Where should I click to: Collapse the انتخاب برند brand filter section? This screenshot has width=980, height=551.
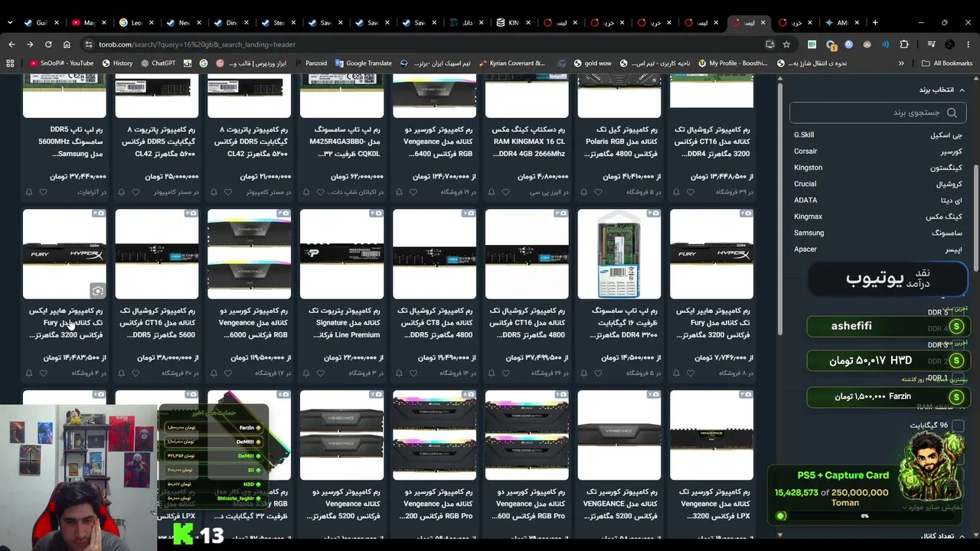pyautogui.click(x=942, y=90)
